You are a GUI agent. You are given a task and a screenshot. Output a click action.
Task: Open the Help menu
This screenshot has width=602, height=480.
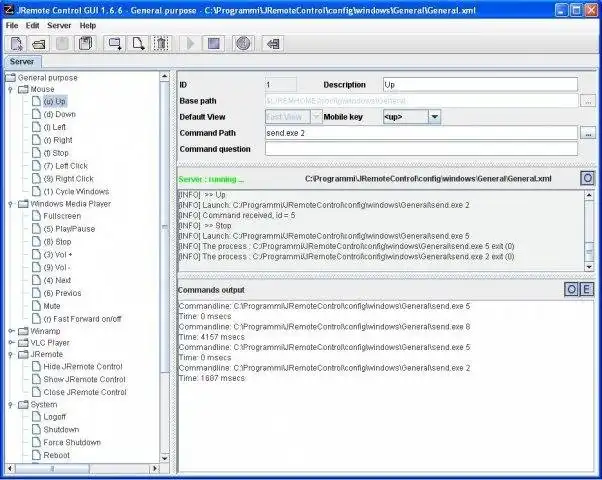[88, 25]
